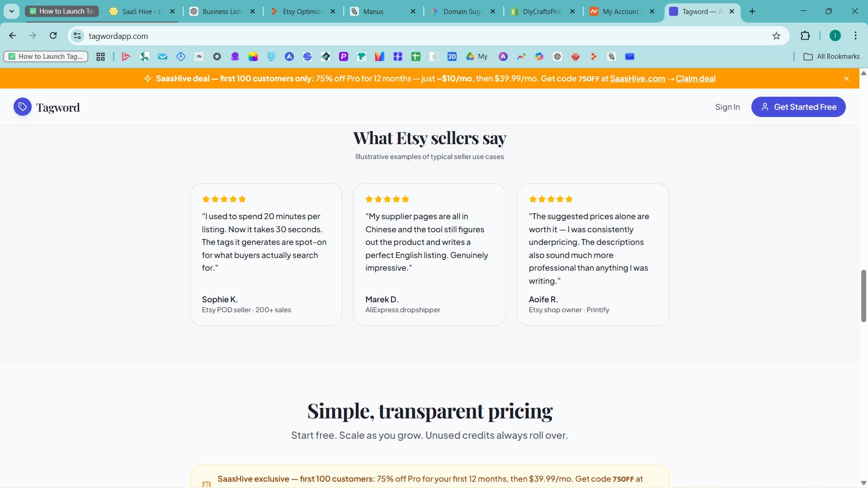This screenshot has width=868, height=488.
Task: Open the browser Extensions puzzle icon
Action: (805, 36)
